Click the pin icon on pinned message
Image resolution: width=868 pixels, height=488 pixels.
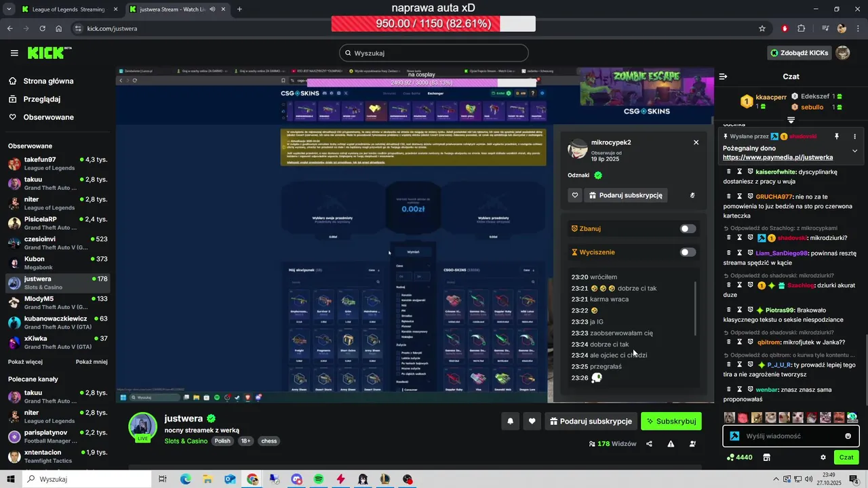click(x=836, y=136)
